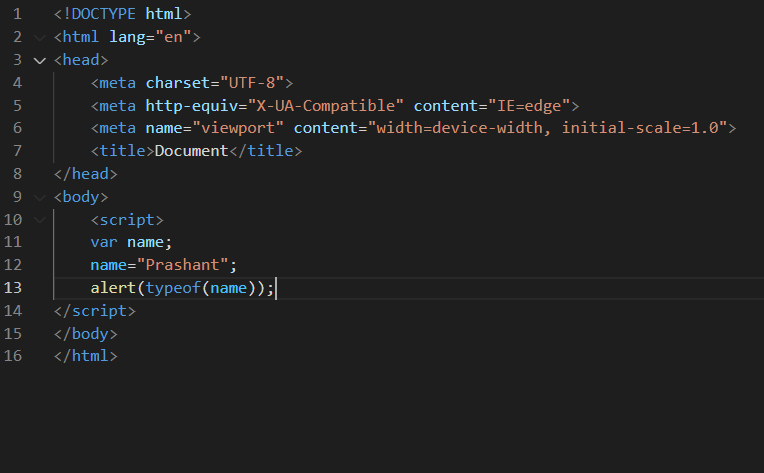
Task: Fold the script block chevron on line 10
Action: [39, 220]
